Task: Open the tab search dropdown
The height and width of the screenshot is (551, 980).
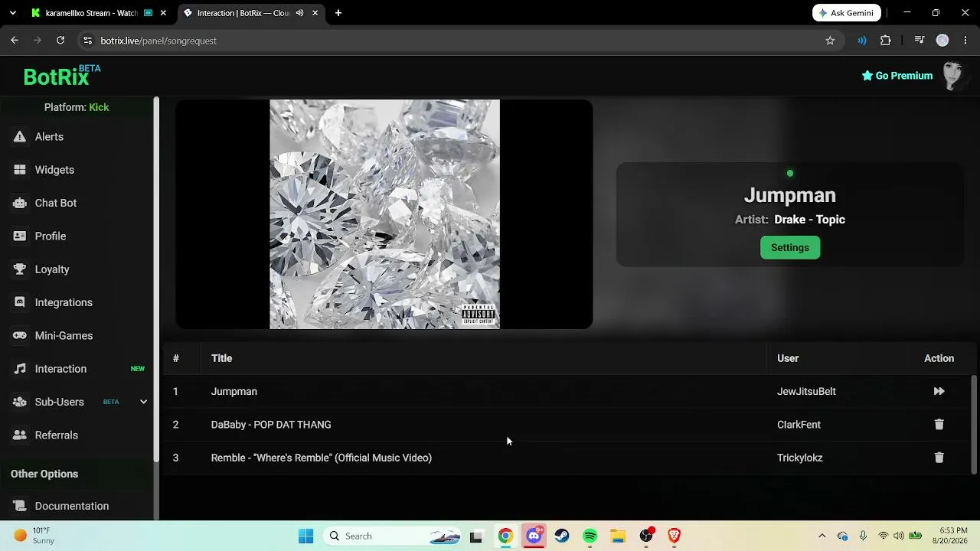Action: tap(12, 13)
